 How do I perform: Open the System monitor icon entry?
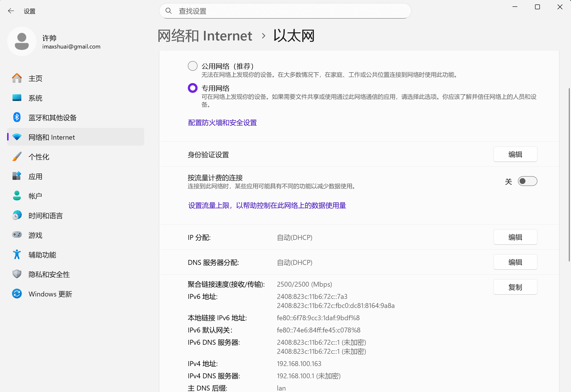coord(17,98)
